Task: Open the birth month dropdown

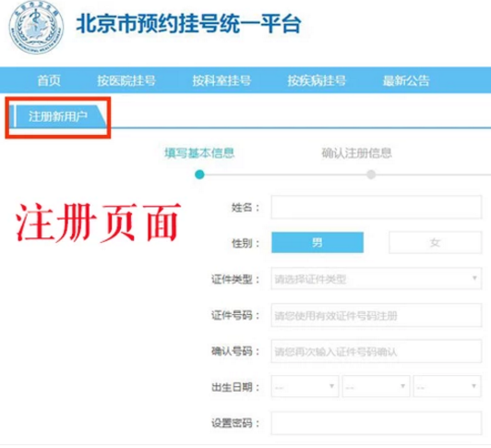Action: [x=376, y=386]
